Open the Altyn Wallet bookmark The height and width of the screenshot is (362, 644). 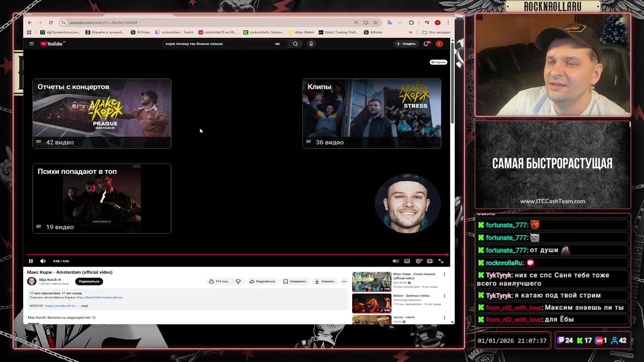pos(301,32)
